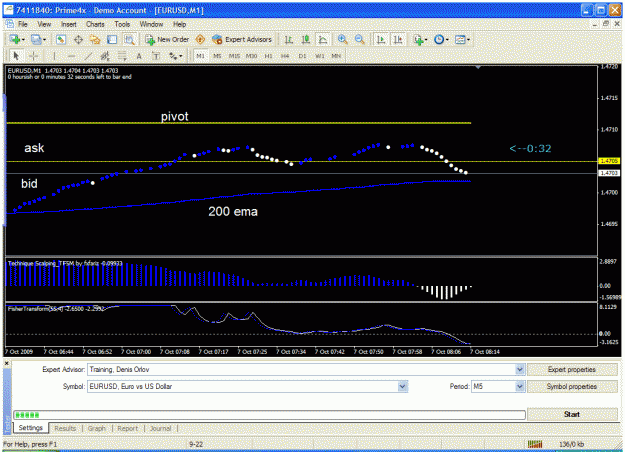
Task: Expand the Expert Advisor combo box
Action: pyautogui.click(x=519, y=369)
